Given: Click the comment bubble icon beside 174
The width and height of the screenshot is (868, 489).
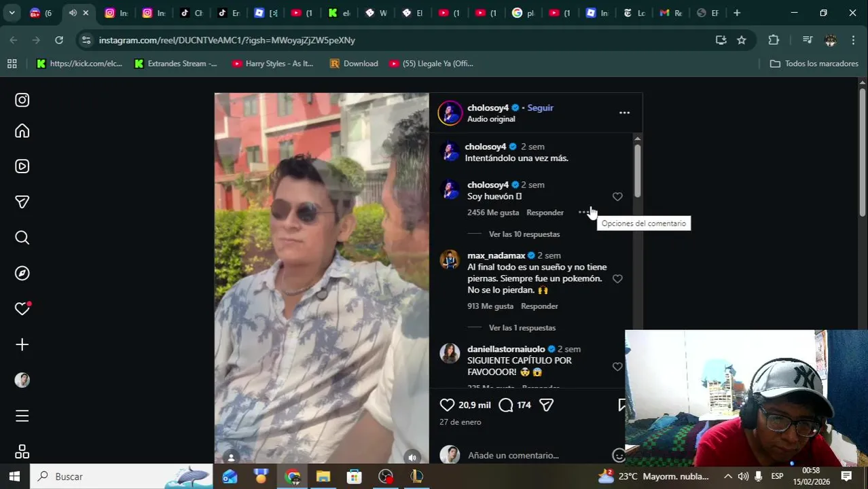Looking at the screenshot, I should point(506,405).
